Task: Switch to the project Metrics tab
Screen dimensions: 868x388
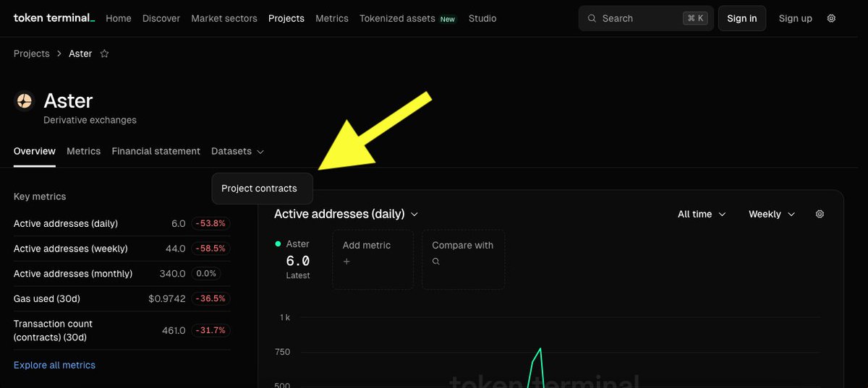Action: [x=84, y=151]
